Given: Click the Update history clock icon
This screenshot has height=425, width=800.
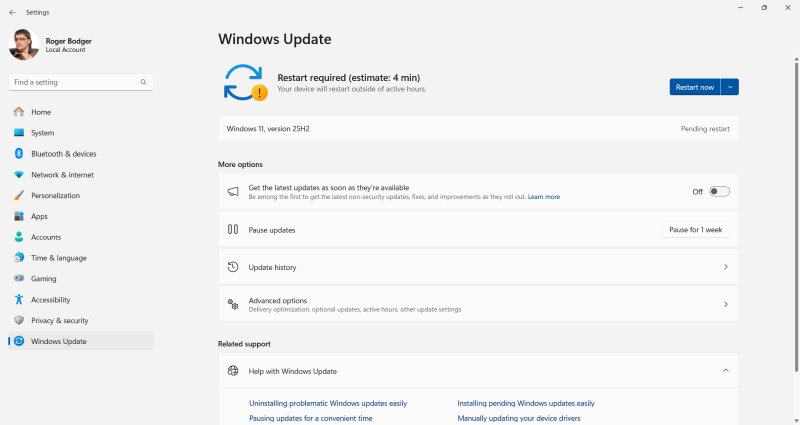Looking at the screenshot, I should point(233,267).
